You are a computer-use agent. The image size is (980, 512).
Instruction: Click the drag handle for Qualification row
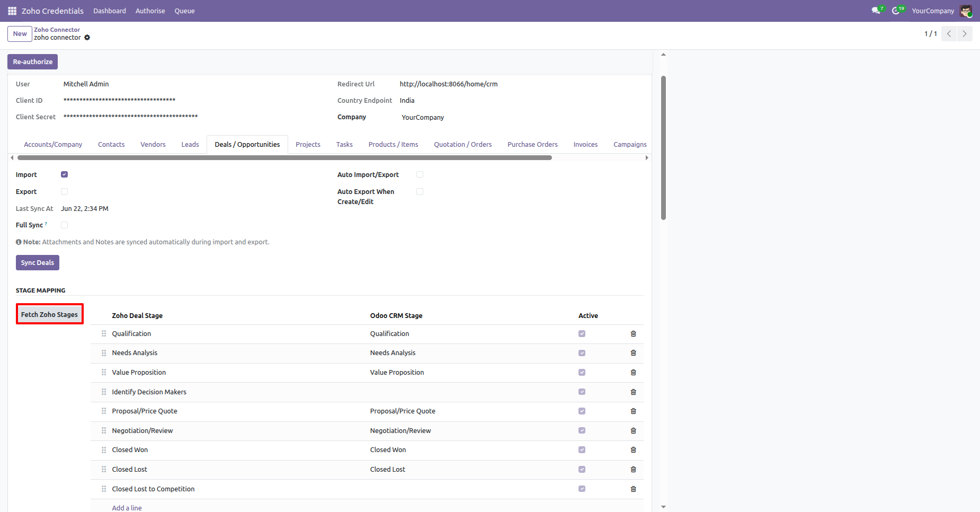(x=104, y=334)
